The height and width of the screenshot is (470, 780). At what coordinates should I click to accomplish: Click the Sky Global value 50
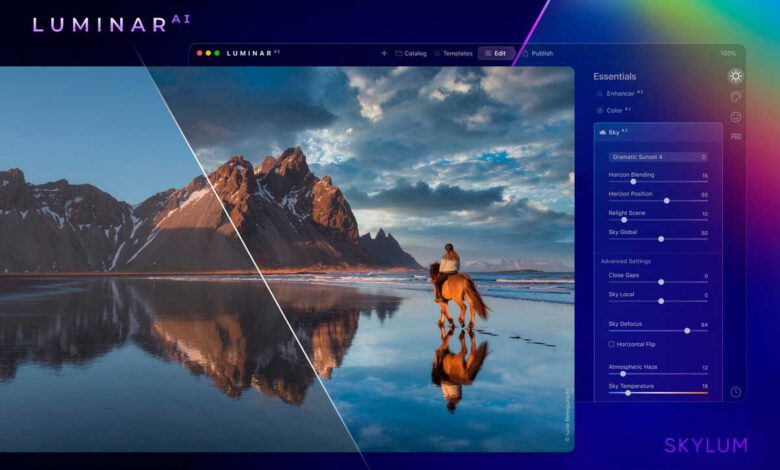pos(704,233)
